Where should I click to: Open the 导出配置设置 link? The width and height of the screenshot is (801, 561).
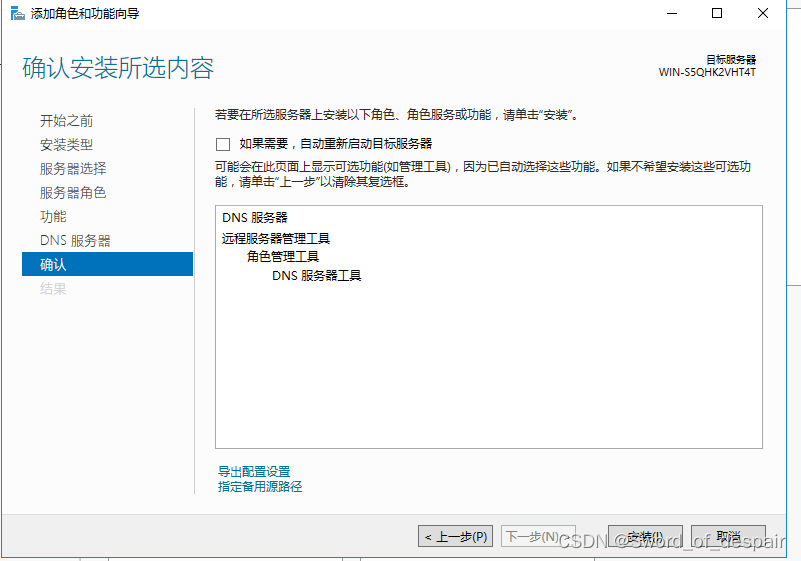tap(254, 471)
